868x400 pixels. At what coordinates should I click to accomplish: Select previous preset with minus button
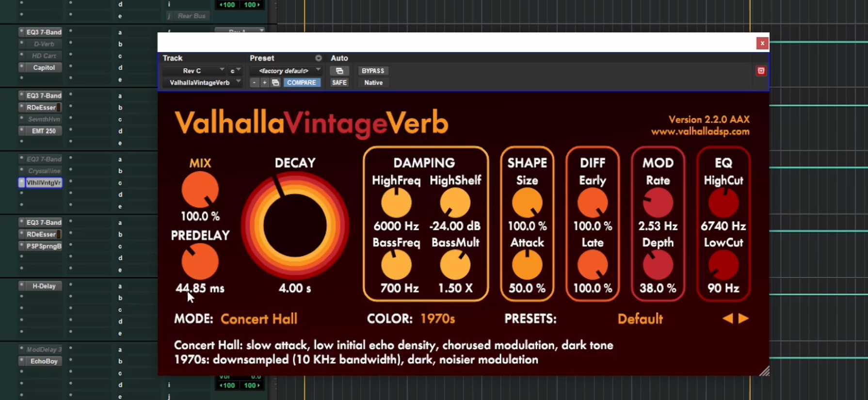click(254, 83)
